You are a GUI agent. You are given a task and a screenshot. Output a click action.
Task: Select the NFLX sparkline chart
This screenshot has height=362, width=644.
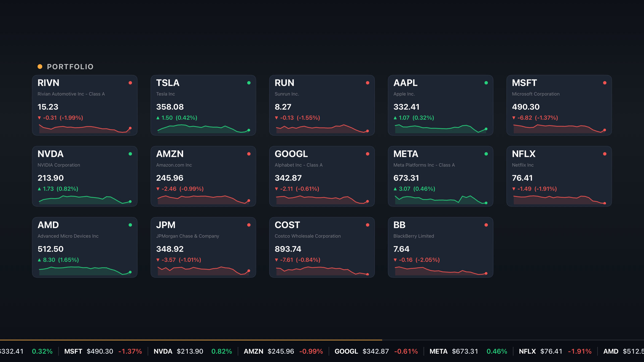[559, 200]
